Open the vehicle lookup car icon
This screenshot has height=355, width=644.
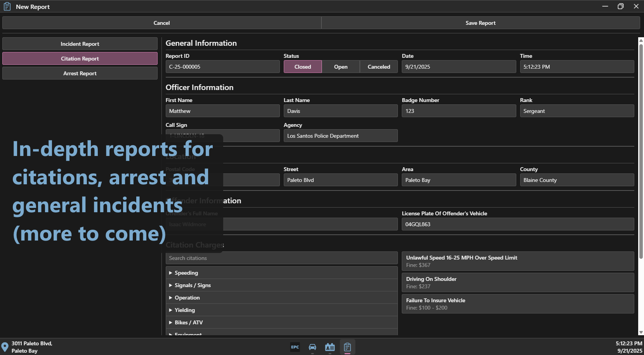coord(312,347)
